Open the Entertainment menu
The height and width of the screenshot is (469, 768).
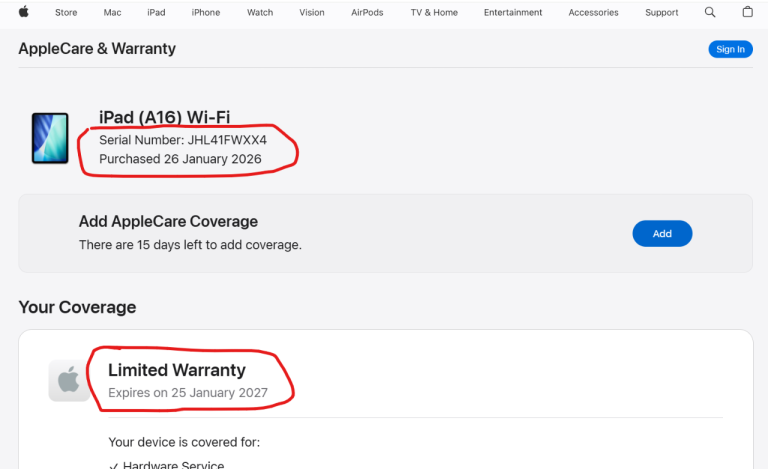[x=513, y=13]
